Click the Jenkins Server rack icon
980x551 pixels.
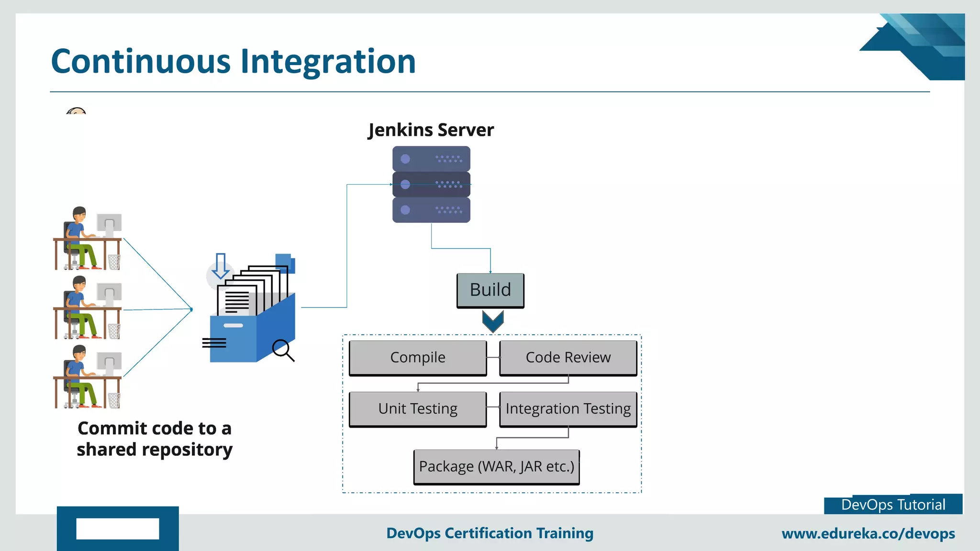coord(431,184)
